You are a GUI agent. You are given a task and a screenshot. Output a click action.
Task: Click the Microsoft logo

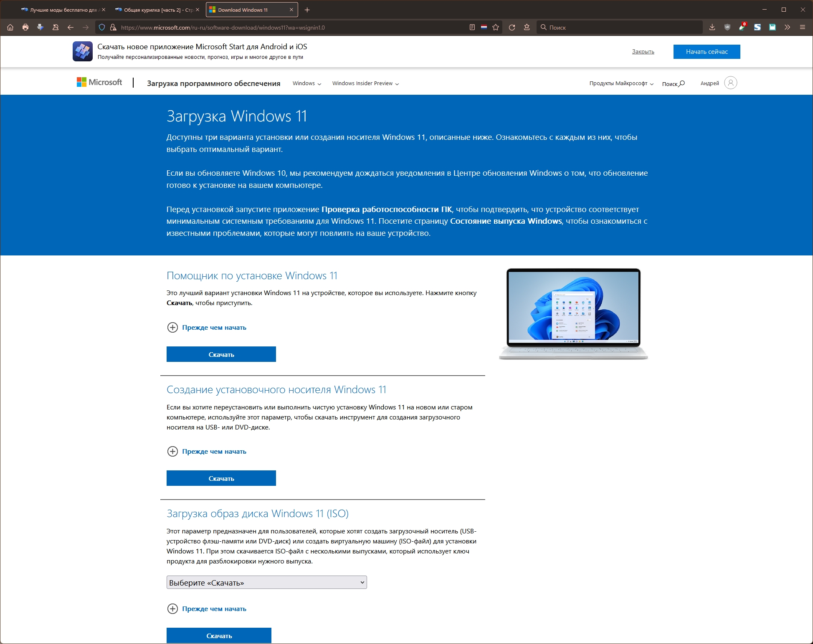[99, 82]
